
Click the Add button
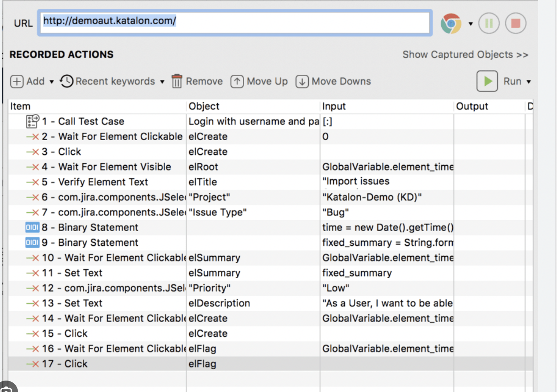coord(28,81)
